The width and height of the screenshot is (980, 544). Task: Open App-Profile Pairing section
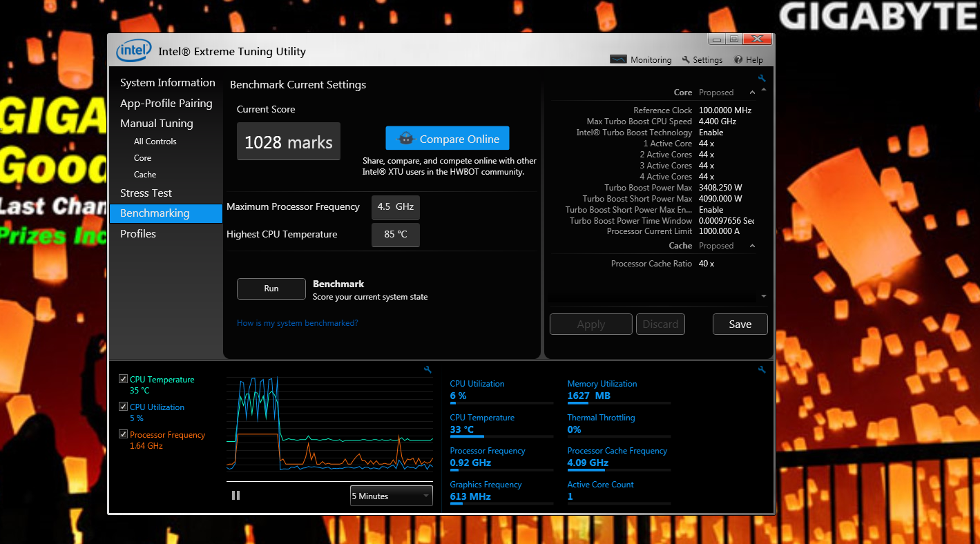pos(166,104)
